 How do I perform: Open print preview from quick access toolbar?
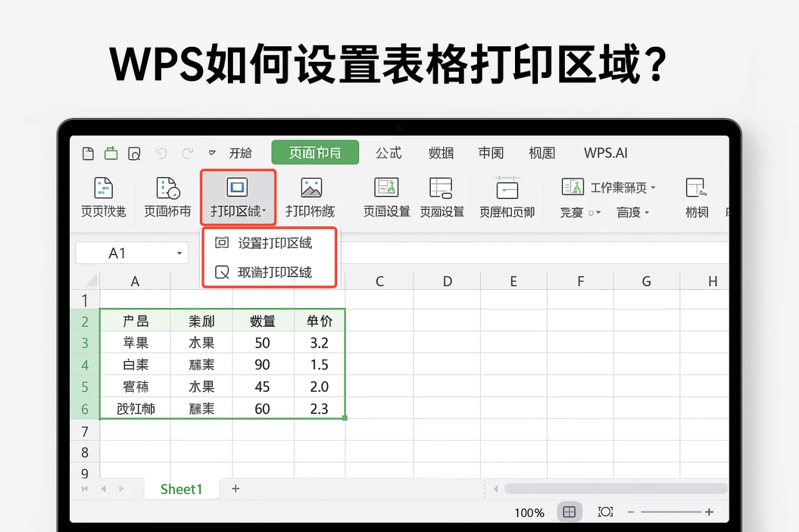(134, 153)
